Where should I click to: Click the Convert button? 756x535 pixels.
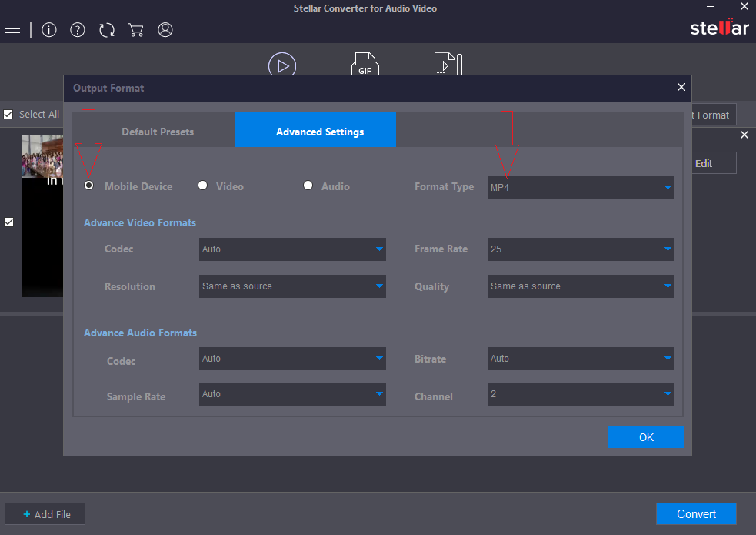[x=696, y=514]
